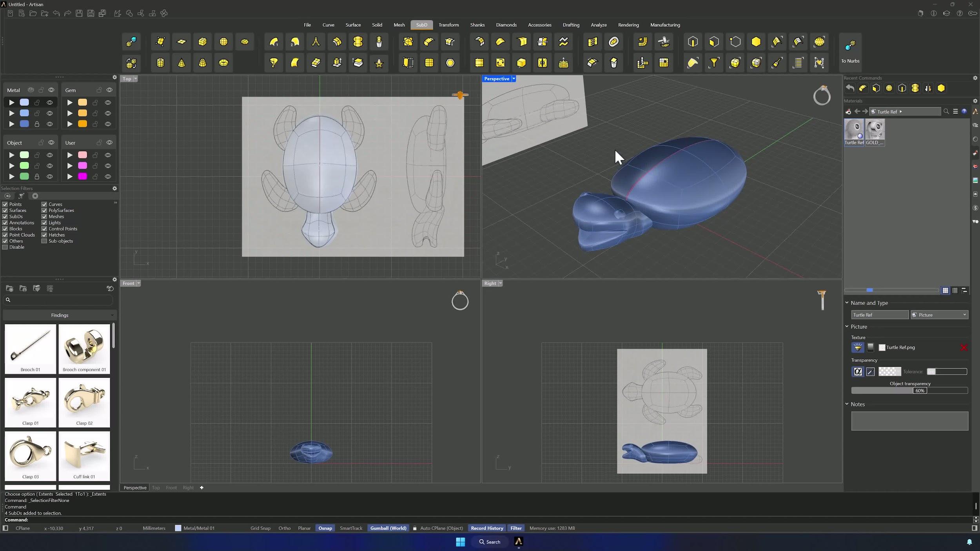Screen dimensions: 980x551
Task: Open the Materials panel search magnifier
Action: [946, 112]
